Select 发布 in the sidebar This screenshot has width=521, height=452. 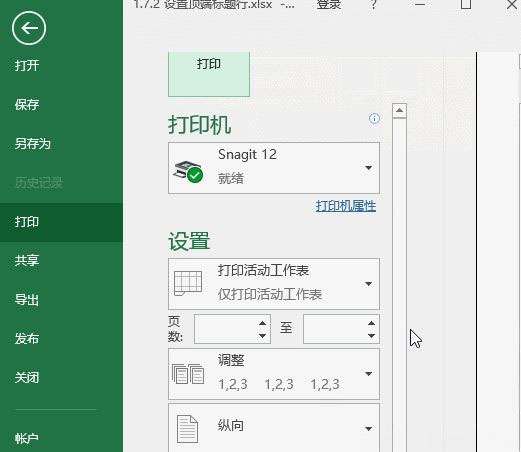click(x=27, y=339)
